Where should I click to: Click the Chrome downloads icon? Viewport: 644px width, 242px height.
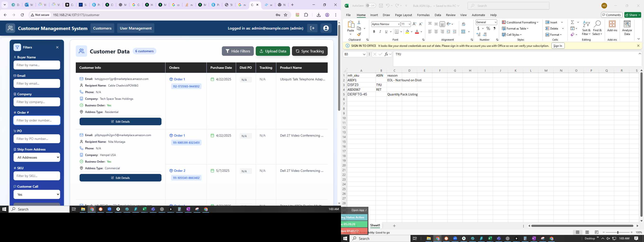pos(318,15)
